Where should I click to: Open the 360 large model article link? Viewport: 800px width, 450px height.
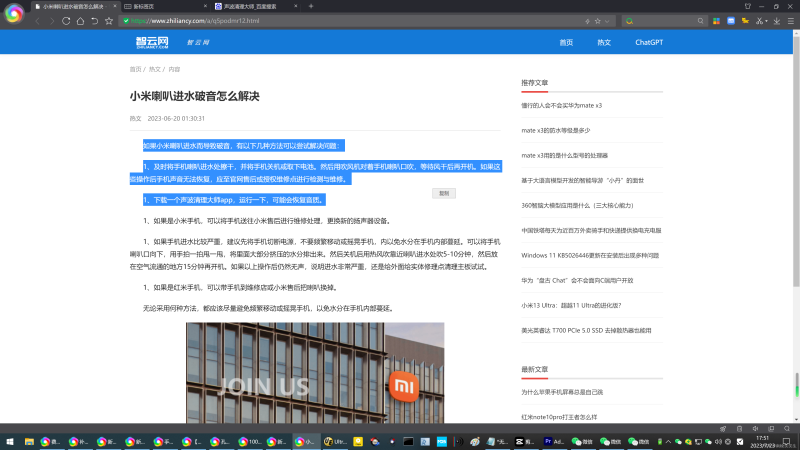[577, 206]
